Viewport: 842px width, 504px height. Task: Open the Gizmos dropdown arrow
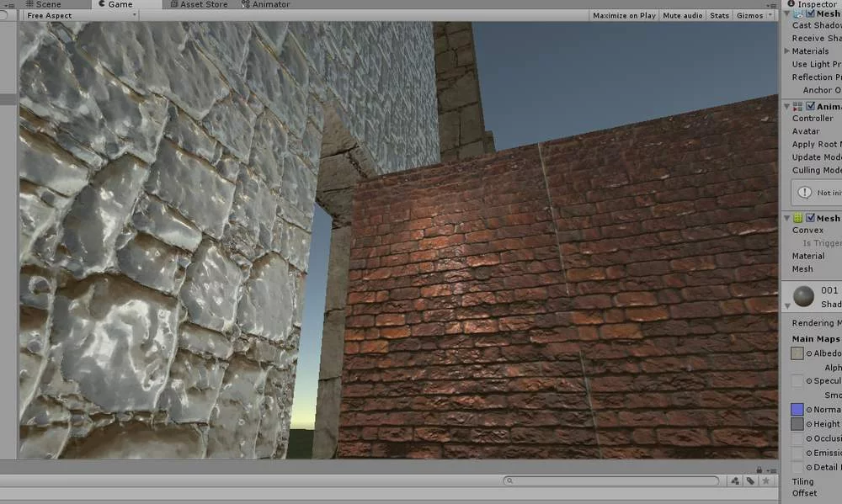770,15
